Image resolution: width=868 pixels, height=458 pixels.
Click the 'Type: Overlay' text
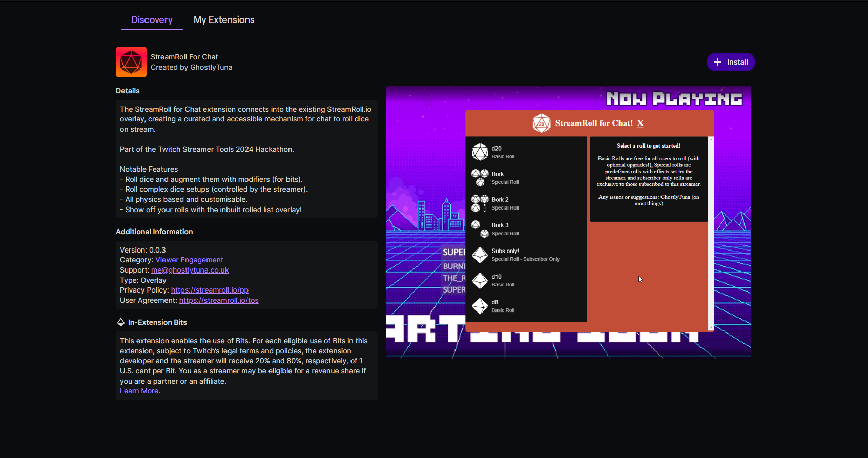point(143,280)
